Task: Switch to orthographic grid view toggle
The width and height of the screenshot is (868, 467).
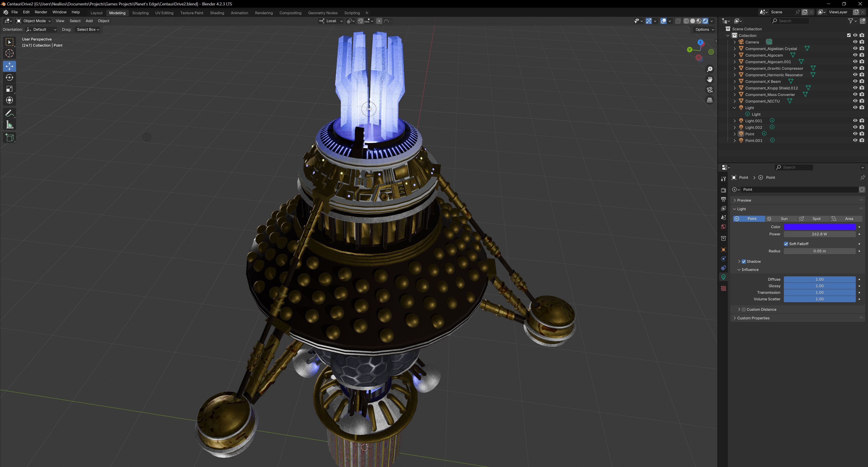Action: (x=710, y=100)
